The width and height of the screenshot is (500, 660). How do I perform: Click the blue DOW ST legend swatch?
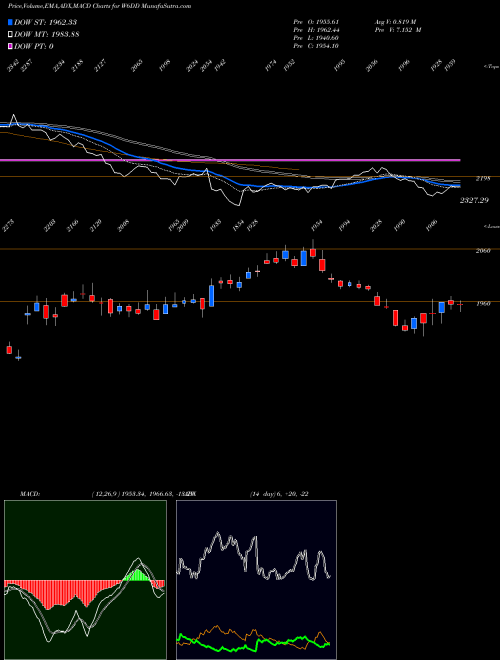(11, 22)
